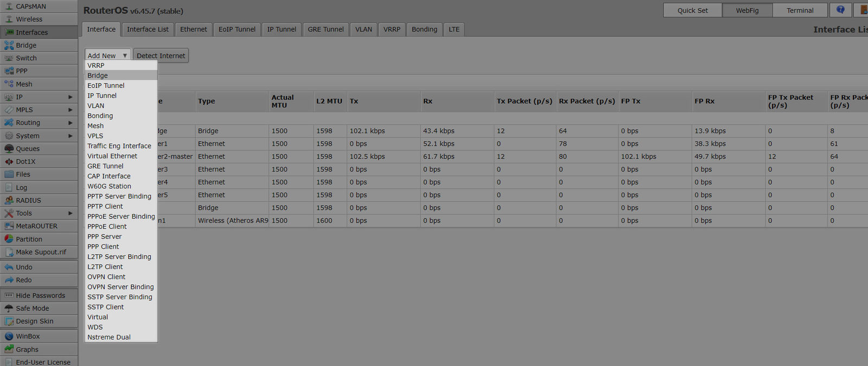Image resolution: width=868 pixels, height=366 pixels.
Task: Expand the IP submenu arrow
Action: 70,97
